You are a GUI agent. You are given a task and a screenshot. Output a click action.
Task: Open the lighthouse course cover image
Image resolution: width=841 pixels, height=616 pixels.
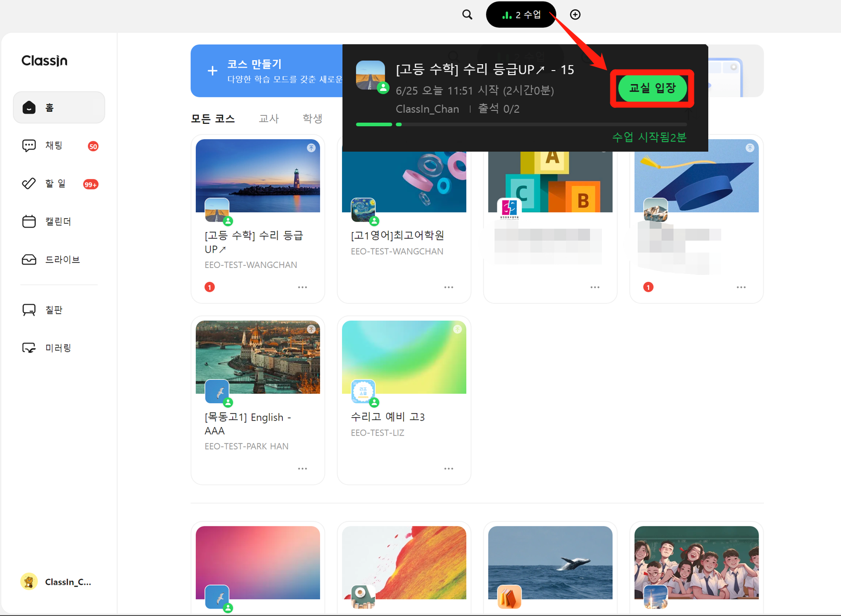(x=258, y=176)
